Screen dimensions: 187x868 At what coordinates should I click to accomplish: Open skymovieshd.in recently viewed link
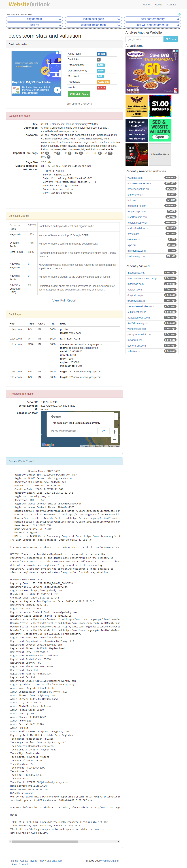(136, 301)
